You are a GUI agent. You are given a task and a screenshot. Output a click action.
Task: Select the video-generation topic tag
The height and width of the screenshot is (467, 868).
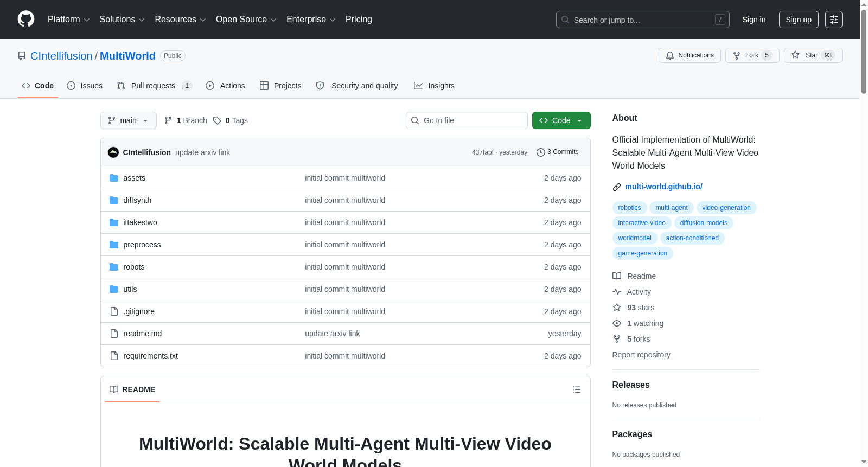pos(726,208)
